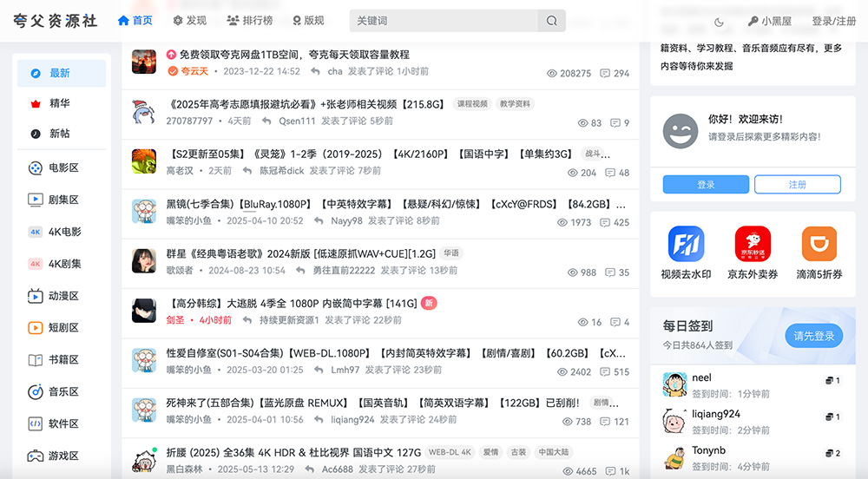Click the 课程视频 tag

(472, 104)
